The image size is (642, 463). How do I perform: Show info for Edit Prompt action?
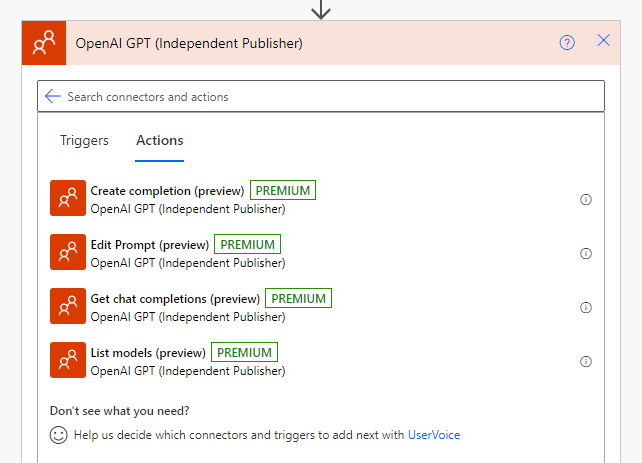(586, 253)
